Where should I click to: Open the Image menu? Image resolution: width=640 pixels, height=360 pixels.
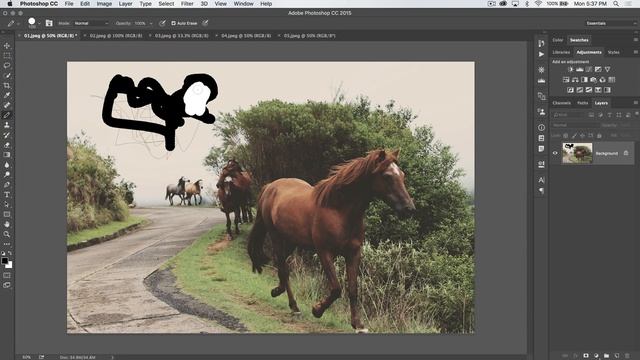point(104,4)
